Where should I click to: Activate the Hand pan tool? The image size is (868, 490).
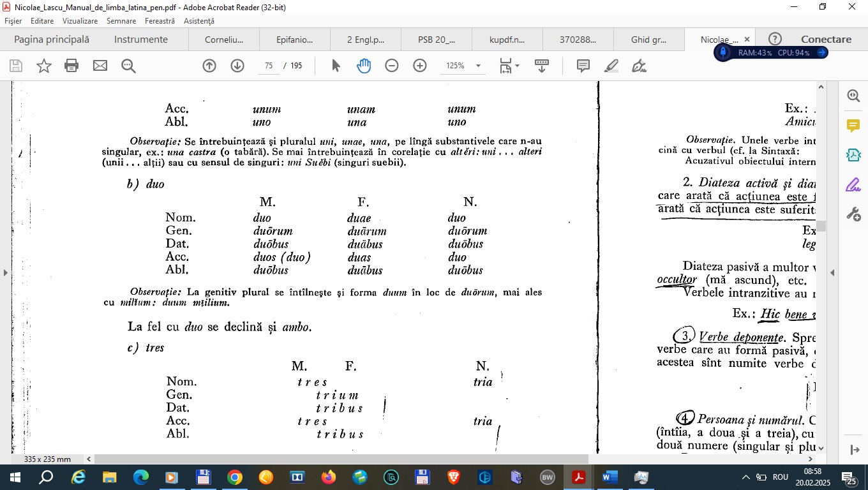click(364, 66)
